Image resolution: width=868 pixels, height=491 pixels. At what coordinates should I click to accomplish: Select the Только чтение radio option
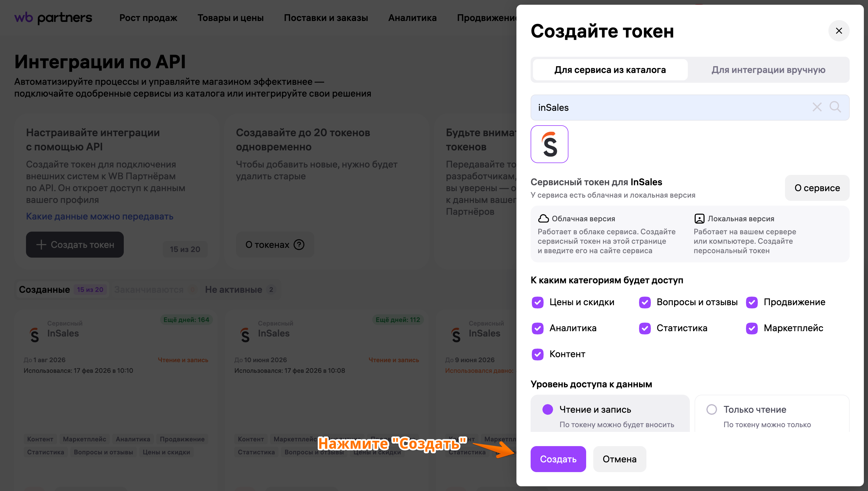point(711,409)
